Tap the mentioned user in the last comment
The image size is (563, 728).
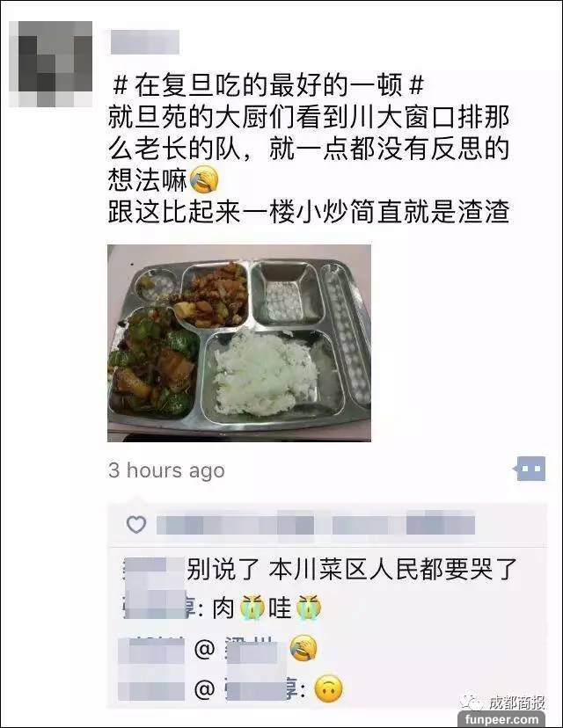(261, 690)
